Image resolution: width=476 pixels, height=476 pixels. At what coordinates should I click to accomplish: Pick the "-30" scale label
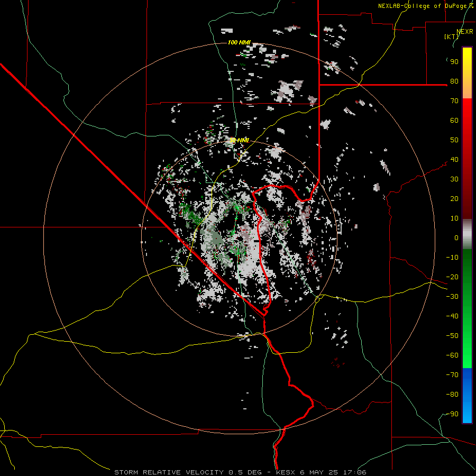click(x=452, y=297)
